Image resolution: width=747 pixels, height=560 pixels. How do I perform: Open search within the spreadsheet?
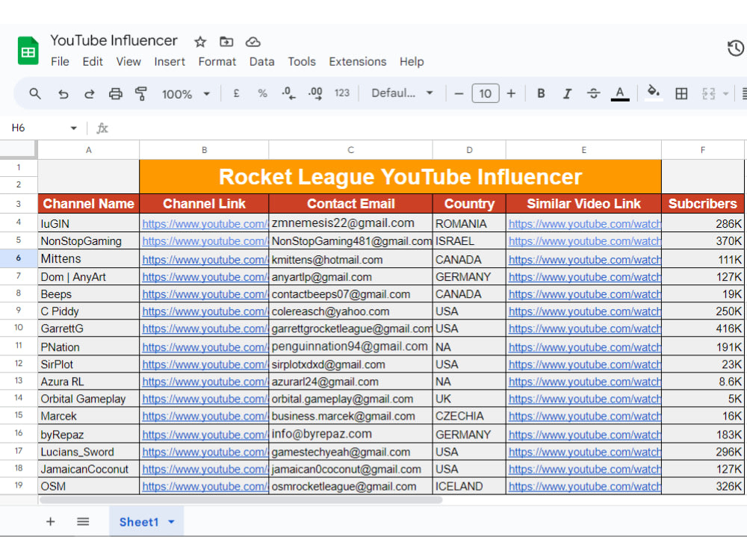point(34,93)
